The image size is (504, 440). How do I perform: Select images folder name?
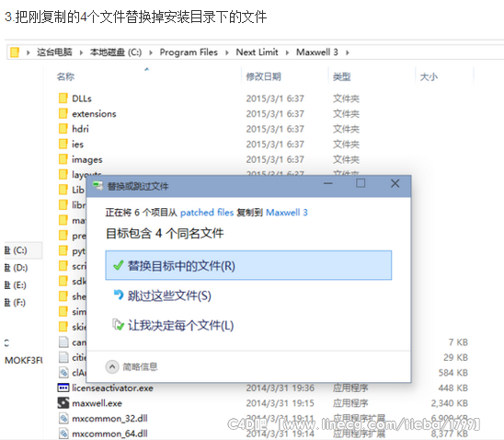[87, 159]
